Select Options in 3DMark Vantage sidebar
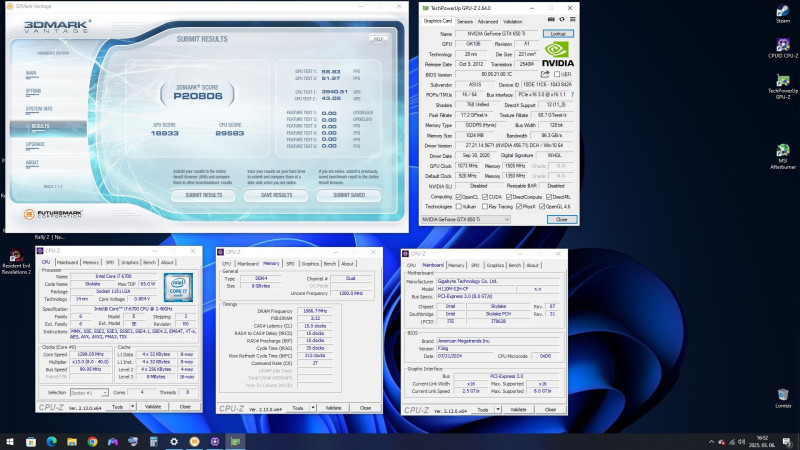This screenshot has width=800, height=450. pos(33,91)
